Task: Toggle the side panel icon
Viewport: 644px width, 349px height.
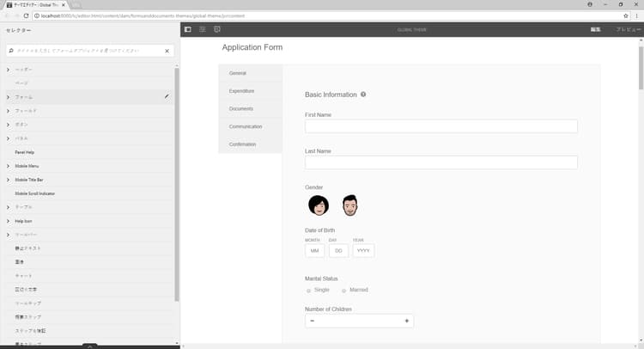Action: coord(188,29)
